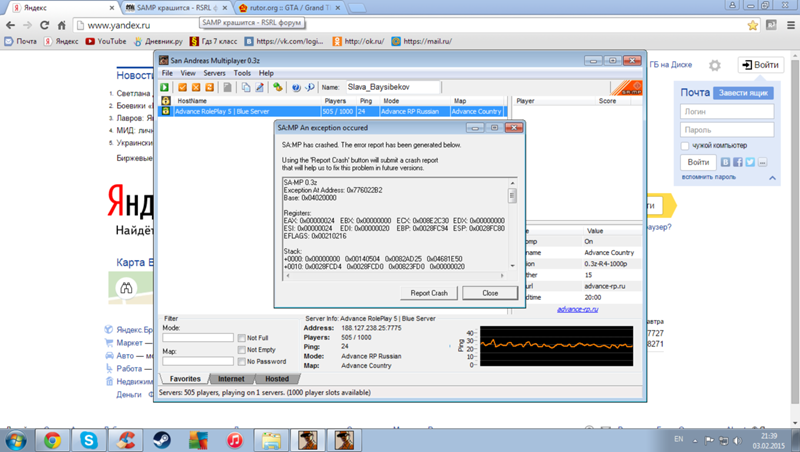Open SA-MP Settings toolbar icon
The image size is (800, 452).
click(278, 87)
